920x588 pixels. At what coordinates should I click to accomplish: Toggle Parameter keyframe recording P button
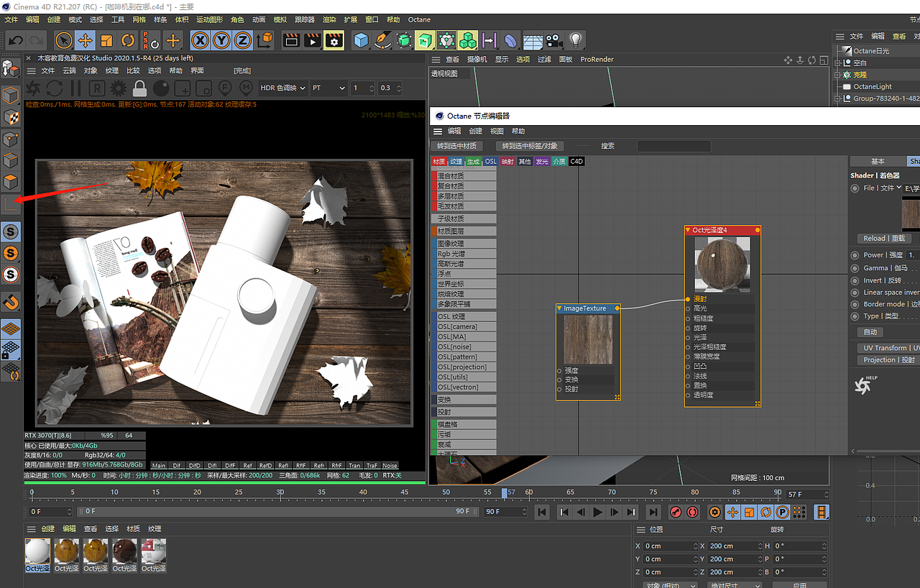[x=782, y=512]
